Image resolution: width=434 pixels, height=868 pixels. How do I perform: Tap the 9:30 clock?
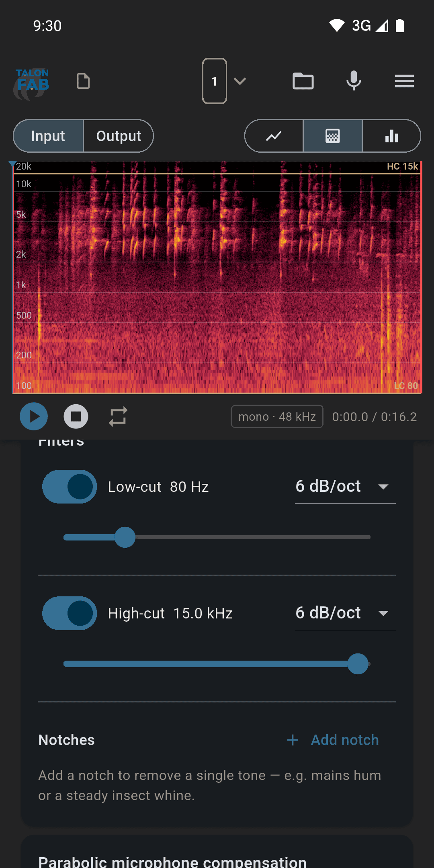47,26
